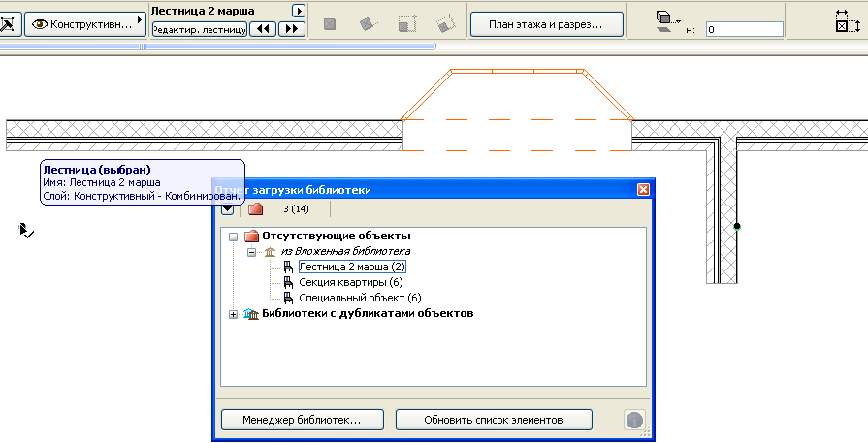
Task: Click the chair icon beside Лестница 2 марша
Action: coord(288,268)
